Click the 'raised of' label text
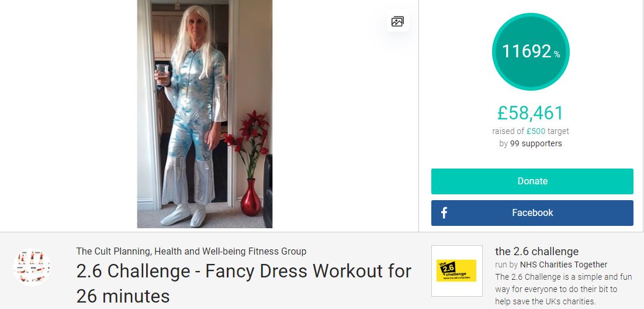 [x=508, y=131]
